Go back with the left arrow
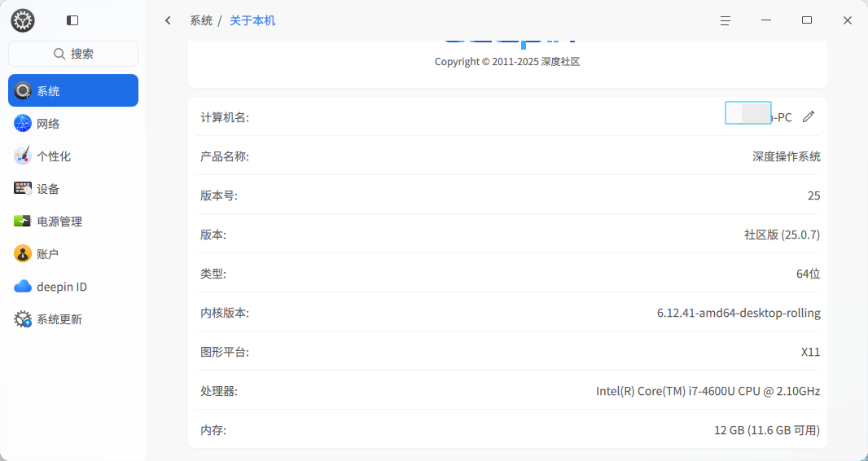 pos(168,20)
